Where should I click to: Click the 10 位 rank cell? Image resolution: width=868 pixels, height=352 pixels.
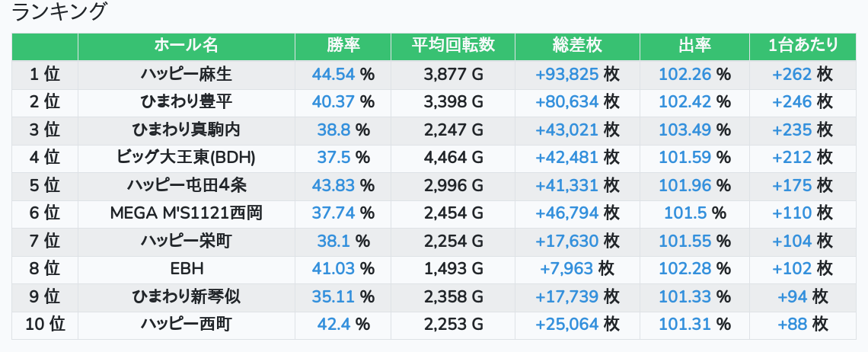pos(45,325)
